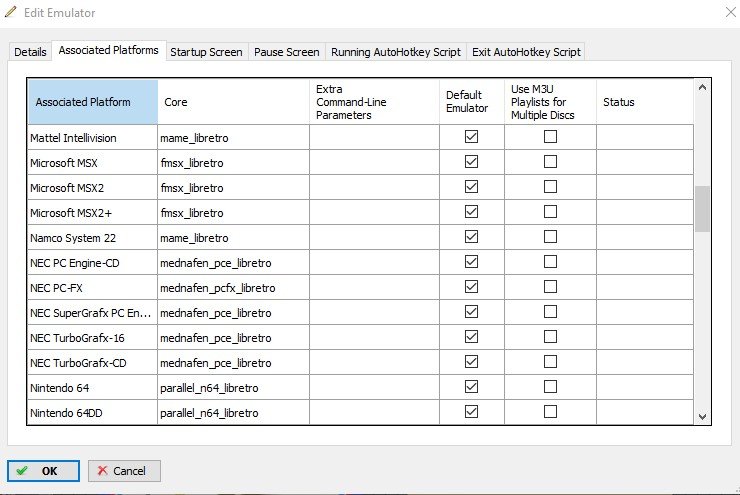Image resolution: width=740 pixels, height=495 pixels.
Task: Enable M3U Playlists for NEC SuperGrafx row
Action: click(x=550, y=312)
